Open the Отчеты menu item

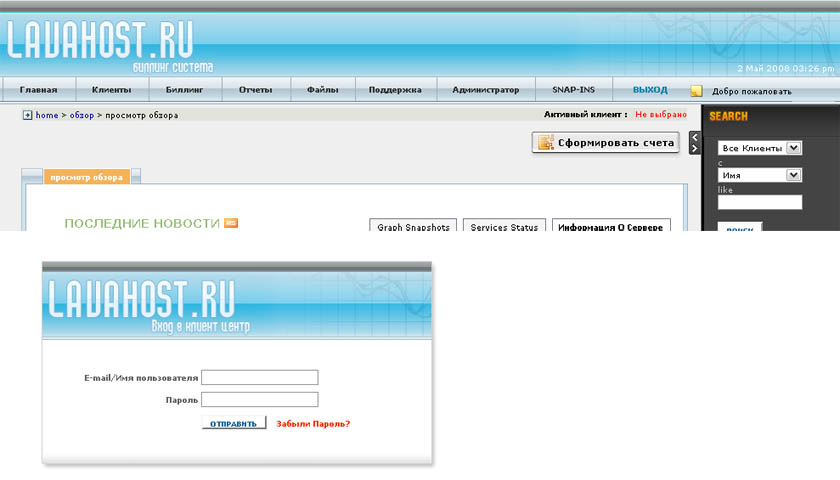(256, 89)
